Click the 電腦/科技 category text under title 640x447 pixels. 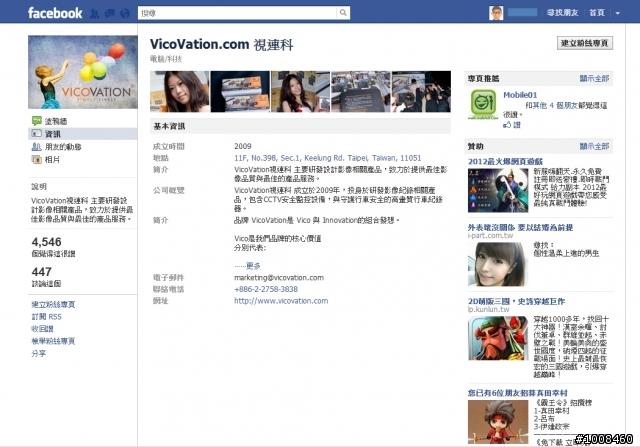pyautogui.click(x=166, y=59)
